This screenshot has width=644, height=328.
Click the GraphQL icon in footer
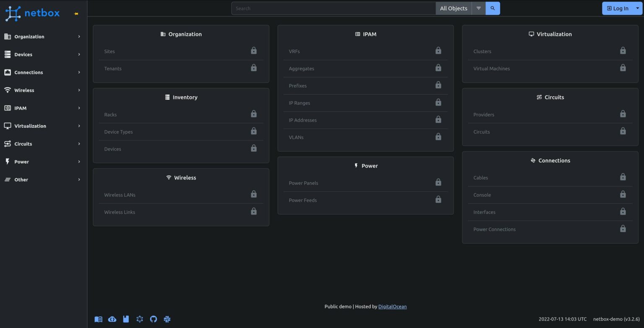[x=140, y=319]
